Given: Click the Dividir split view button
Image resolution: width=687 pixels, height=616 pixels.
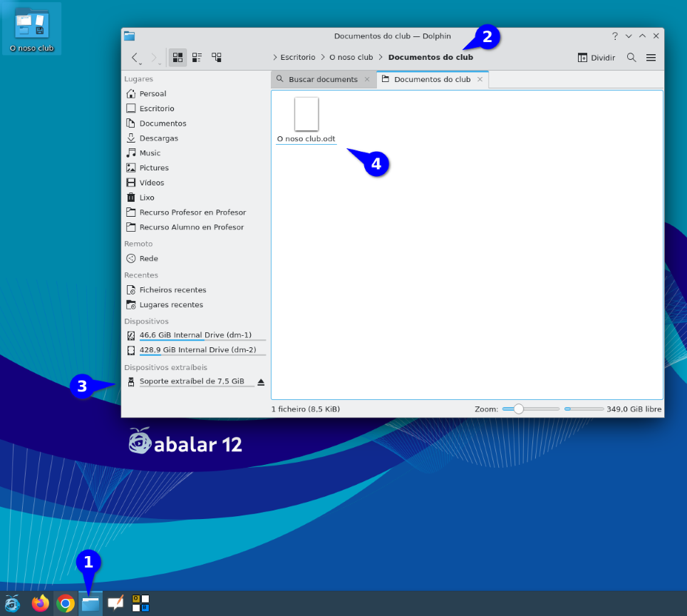Looking at the screenshot, I should click(x=596, y=58).
